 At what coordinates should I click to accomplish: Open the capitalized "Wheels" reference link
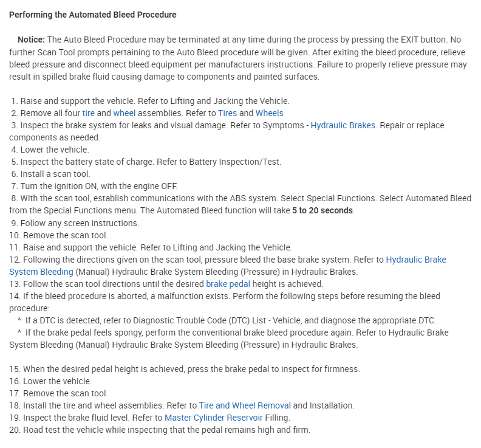point(269,113)
